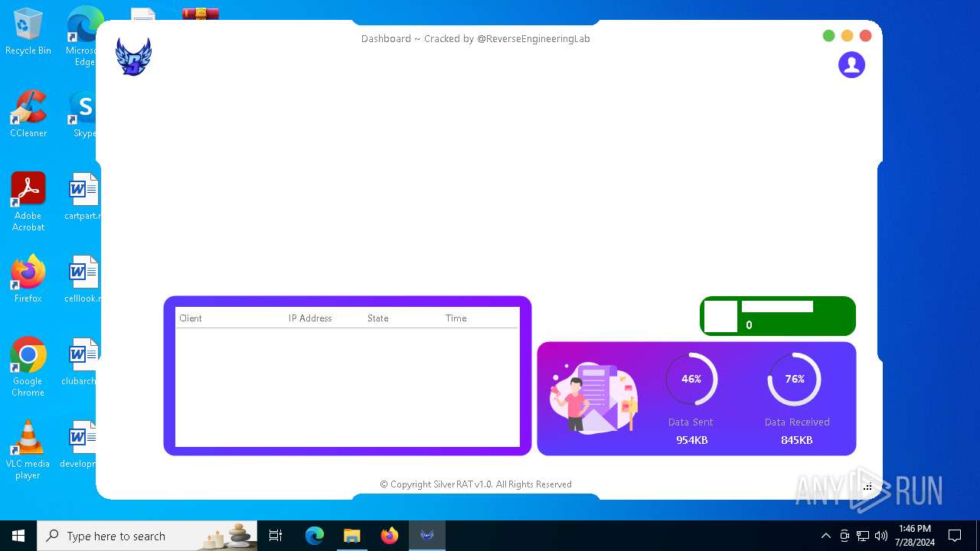The height and width of the screenshot is (551, 980).
Task: Select the celllook Word document icon
Action: pyautogui.click(x=81, y=279)
